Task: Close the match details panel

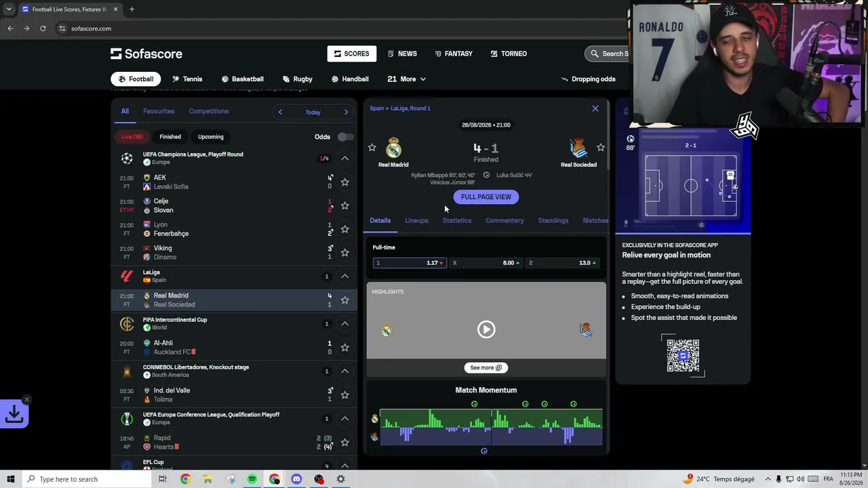Action: pos(595,108)
